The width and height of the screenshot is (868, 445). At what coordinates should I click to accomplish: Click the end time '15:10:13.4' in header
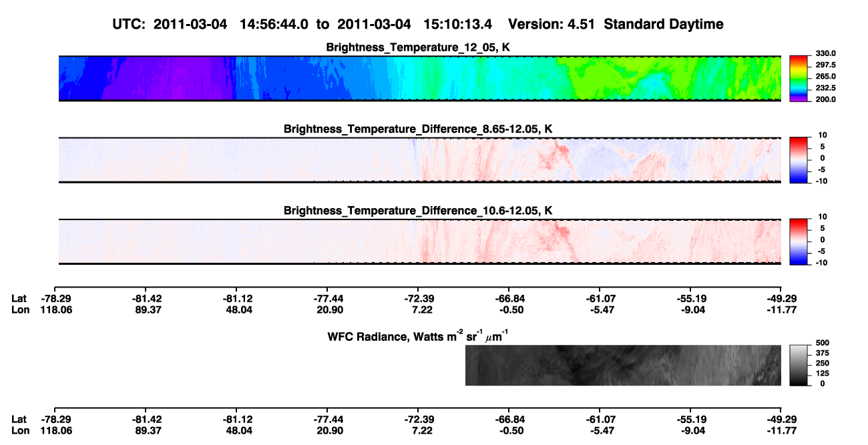458,25
